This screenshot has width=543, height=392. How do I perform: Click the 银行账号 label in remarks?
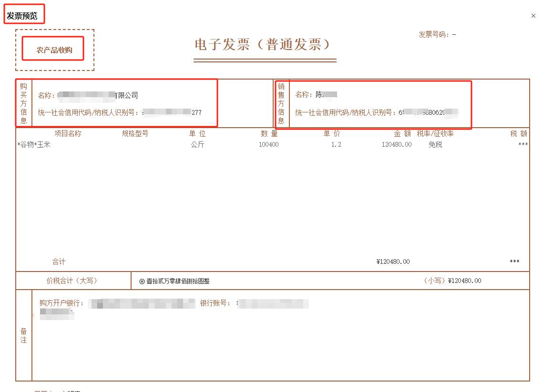tap(215, 303)
